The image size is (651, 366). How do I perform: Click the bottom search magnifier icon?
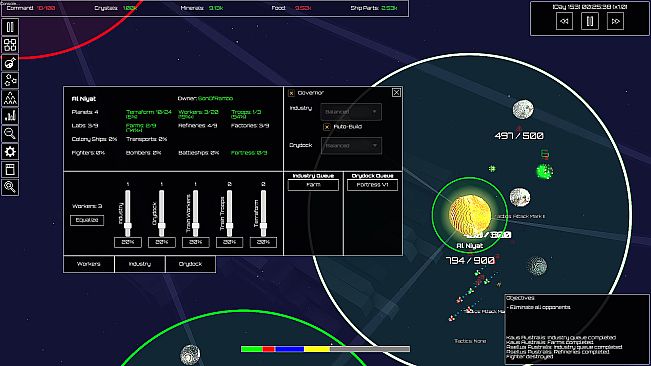10,187
